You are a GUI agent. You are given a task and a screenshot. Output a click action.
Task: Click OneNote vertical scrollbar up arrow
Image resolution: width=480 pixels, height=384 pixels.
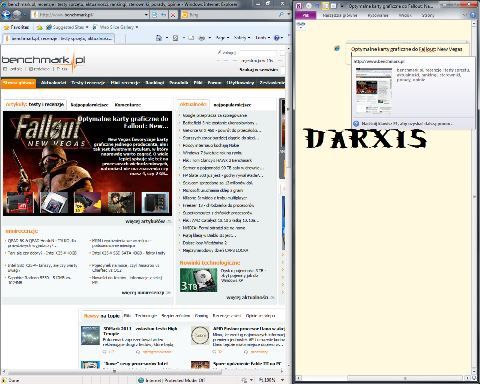click(x=475, y=23)
